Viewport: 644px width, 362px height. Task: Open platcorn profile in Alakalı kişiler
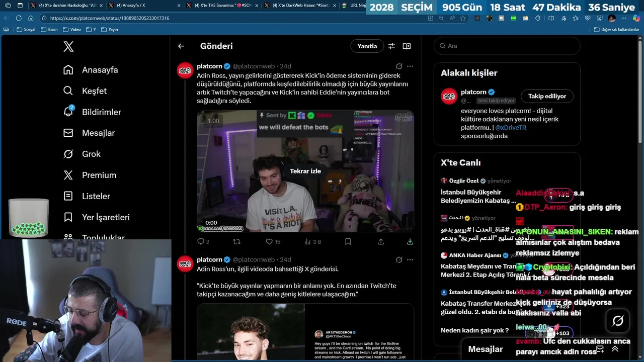[473, 92]
